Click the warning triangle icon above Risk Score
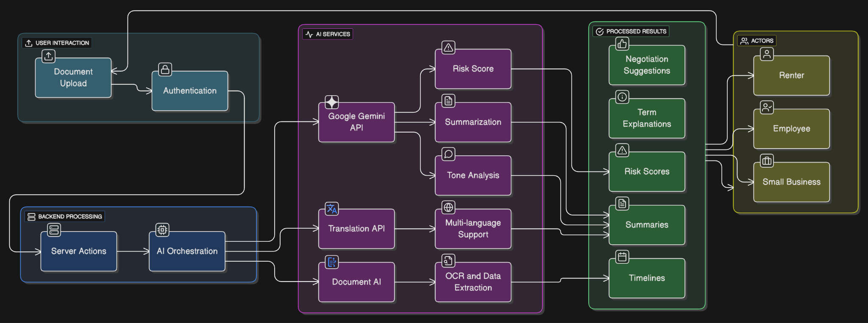The image size is (868, 323). pyautogui.click(x=448, y=47)
